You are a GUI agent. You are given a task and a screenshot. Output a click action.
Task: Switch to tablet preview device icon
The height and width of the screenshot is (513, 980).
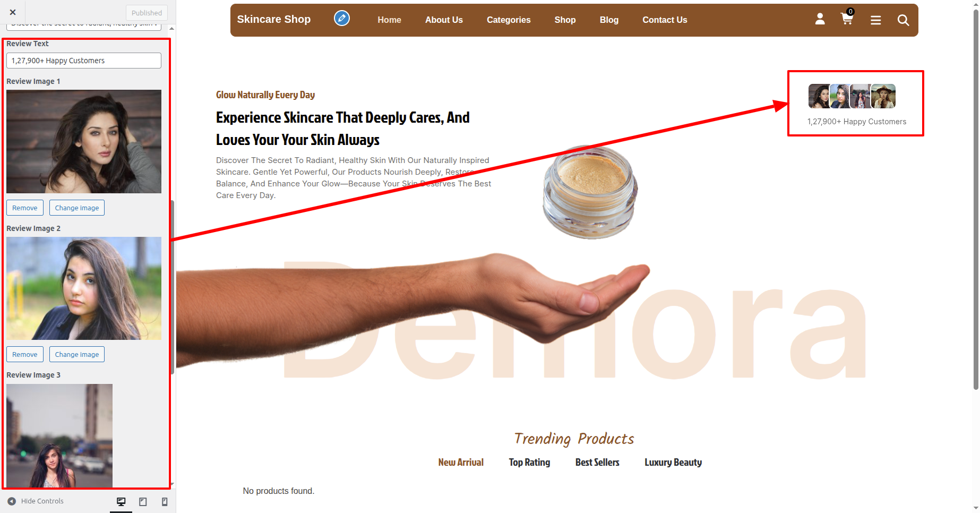143,501
